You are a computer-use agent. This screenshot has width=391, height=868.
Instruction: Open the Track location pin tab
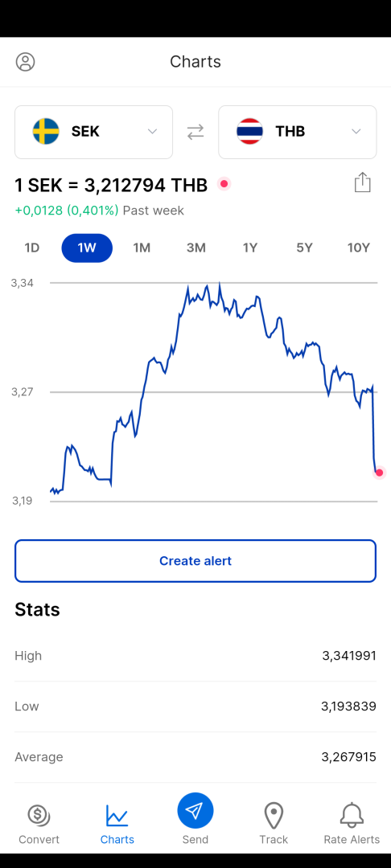point(274,825)
